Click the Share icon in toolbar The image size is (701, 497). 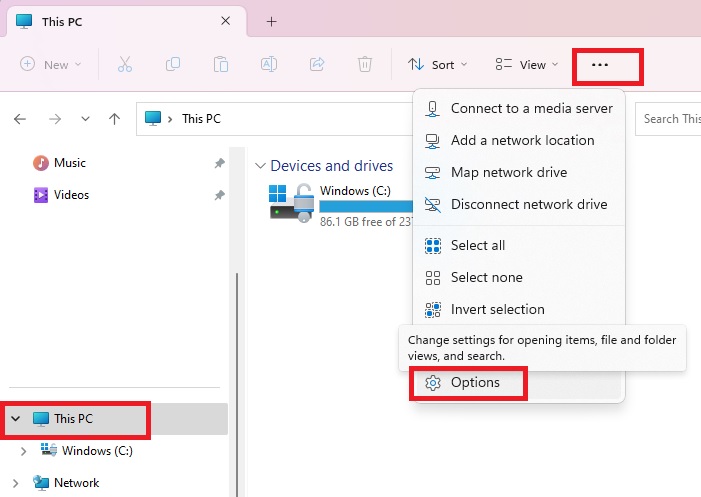pos(317,64)
